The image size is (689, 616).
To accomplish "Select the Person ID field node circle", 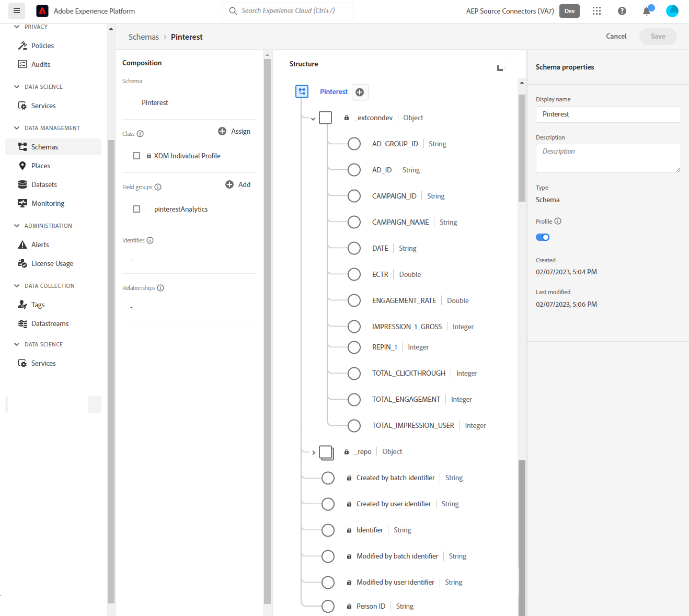I will [328, 606].
